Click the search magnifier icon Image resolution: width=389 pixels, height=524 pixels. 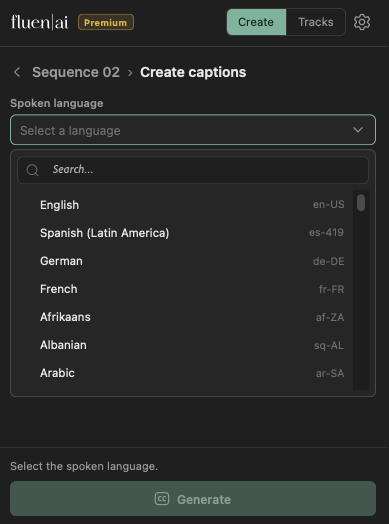[32, 170]
